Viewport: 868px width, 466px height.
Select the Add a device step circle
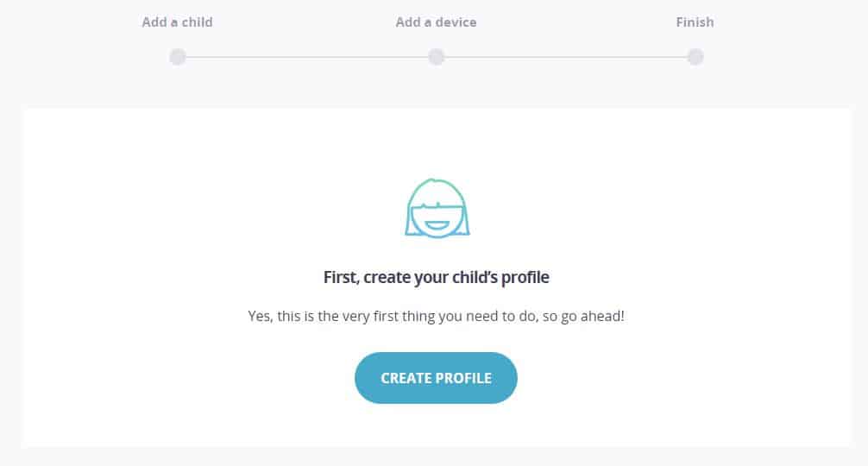click(x=437, y=56)
